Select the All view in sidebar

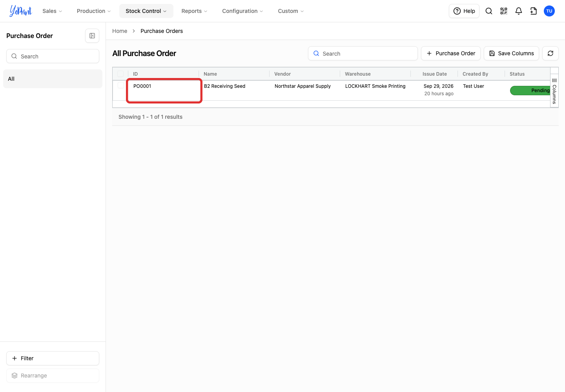(x=53, y=79)
